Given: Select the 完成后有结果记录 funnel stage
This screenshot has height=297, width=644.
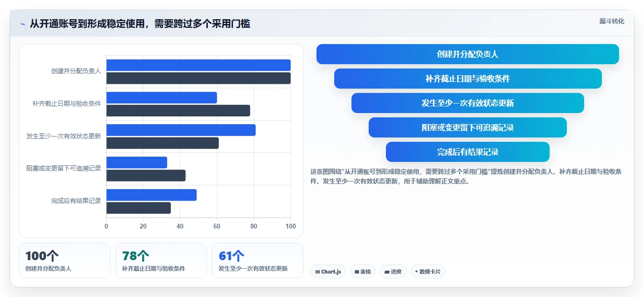Looking at the screenshot, I should pos(467,152).
